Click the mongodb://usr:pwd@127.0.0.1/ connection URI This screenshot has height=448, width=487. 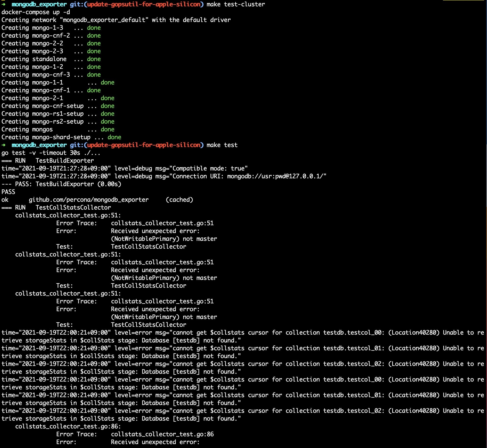pyautogui.click(x=275, y=176)
